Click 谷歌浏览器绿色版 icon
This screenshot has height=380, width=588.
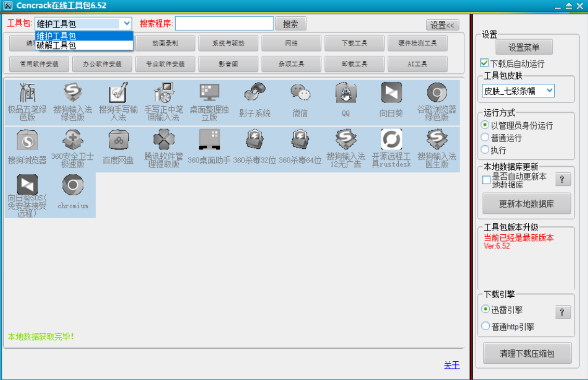(x=437, y=92)
